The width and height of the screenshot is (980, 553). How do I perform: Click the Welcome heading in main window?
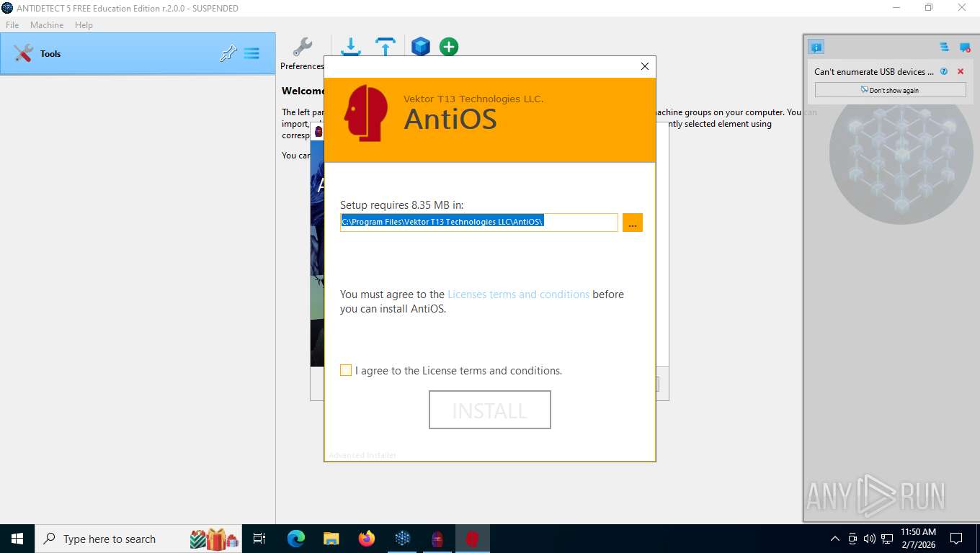click(x=303, y=91)
